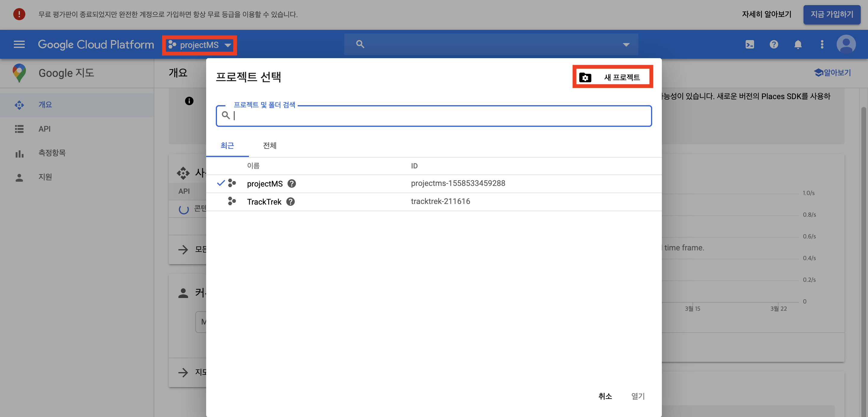Click the 새 프로젝트 button

coord(613,77)
